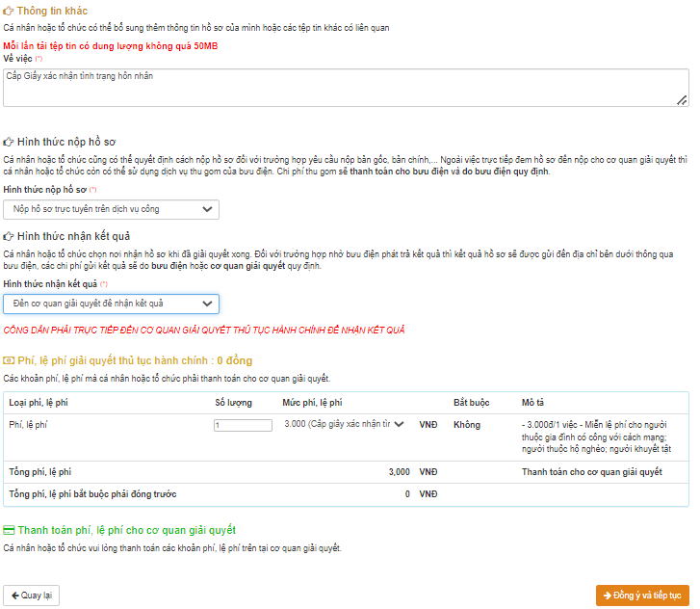
Task: Click the money icon beside Phí, lệ phí giải quyết
Action: (10, 360)
